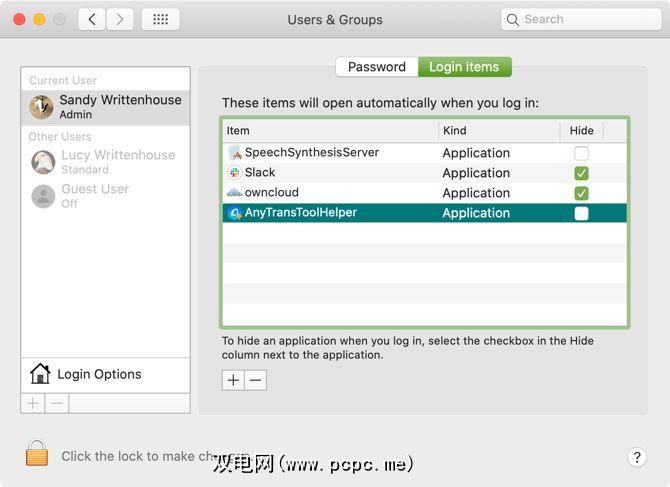Click Sandy Writtenhouse's user avatar
670x487 pixels.
pos(42,107)
